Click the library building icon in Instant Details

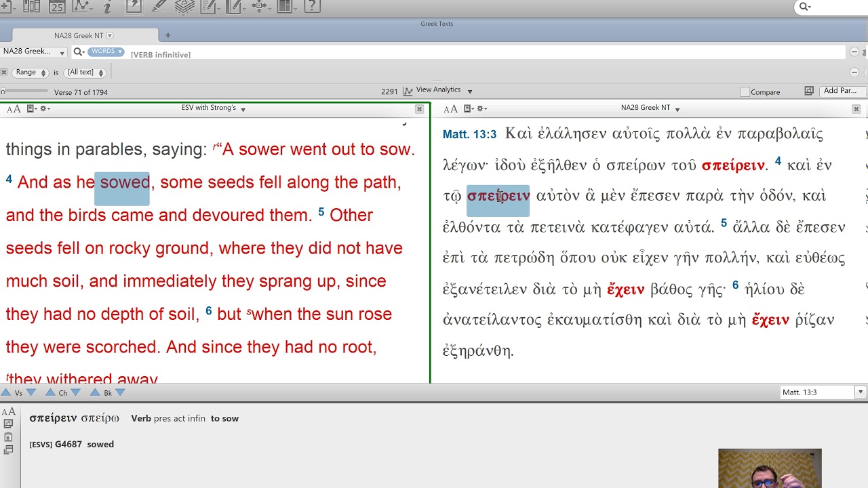(8, 436)
